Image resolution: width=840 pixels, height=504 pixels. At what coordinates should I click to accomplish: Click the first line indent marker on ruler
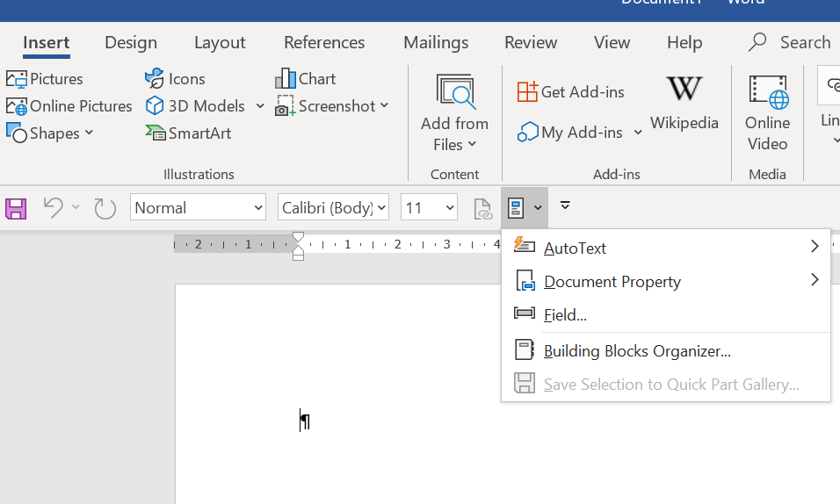point(299,237)
